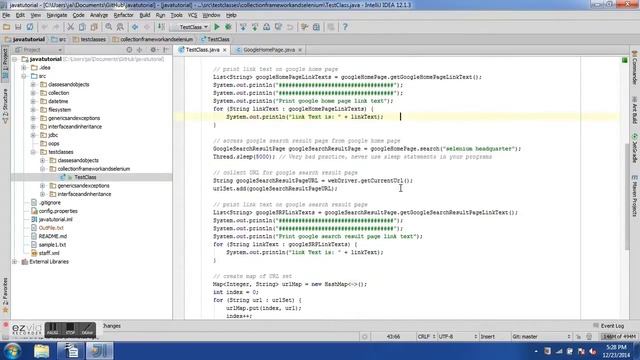Open the Event Log panel
640x360 pixels.
pyautogui.click(x=609, y=326)
